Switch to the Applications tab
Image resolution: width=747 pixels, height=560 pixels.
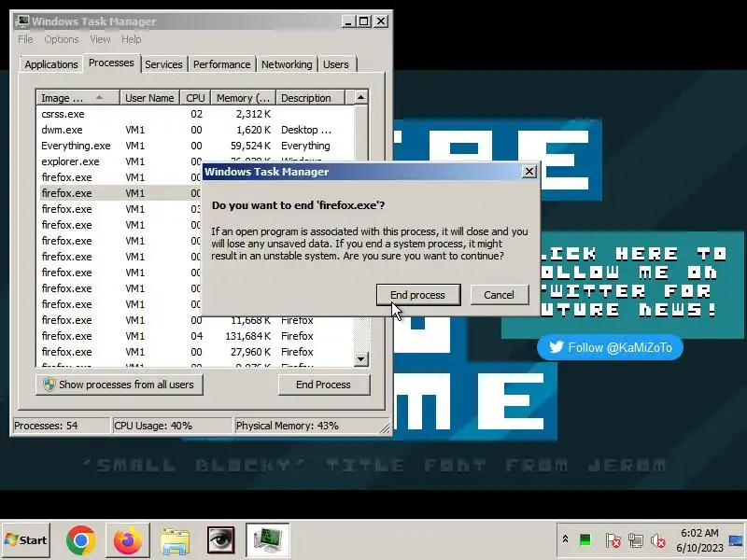click(51, 64)
